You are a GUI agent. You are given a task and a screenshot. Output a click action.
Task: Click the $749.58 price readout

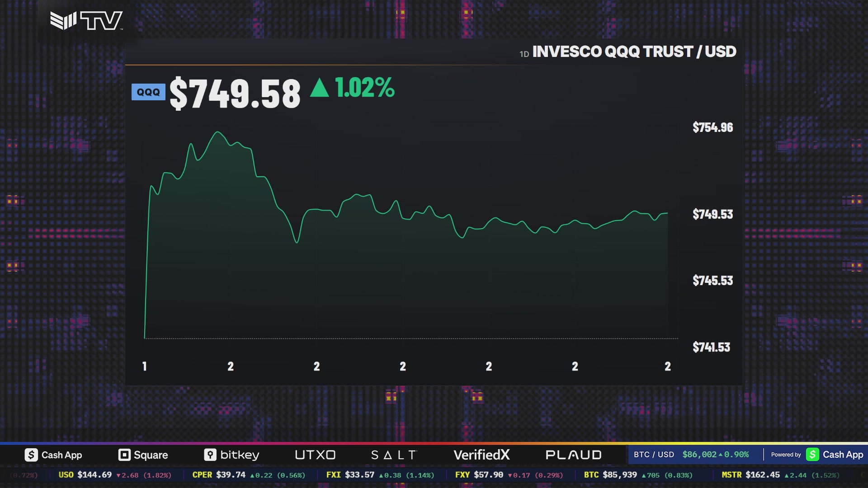pyautogui.click(x=235, y=94)
